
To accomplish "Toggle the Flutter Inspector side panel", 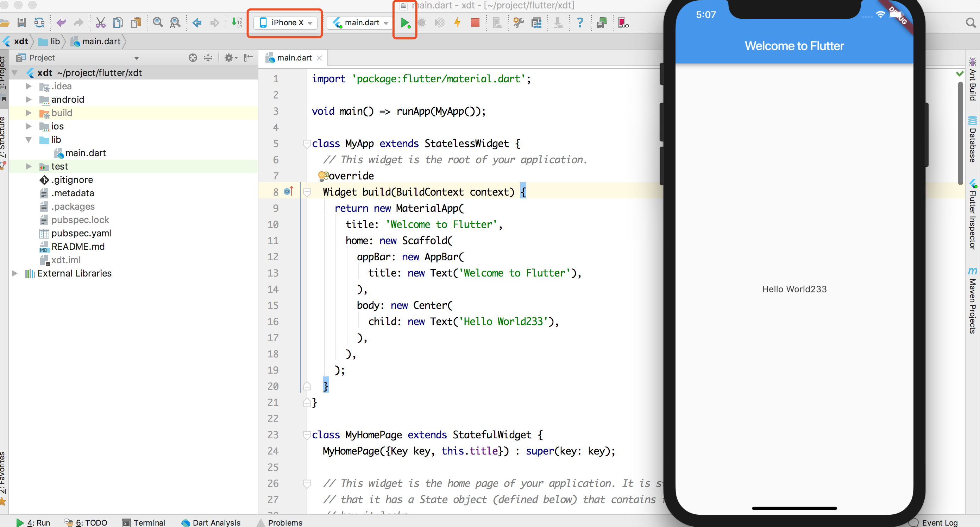I will pyautogui.click(x=973, y=215).
